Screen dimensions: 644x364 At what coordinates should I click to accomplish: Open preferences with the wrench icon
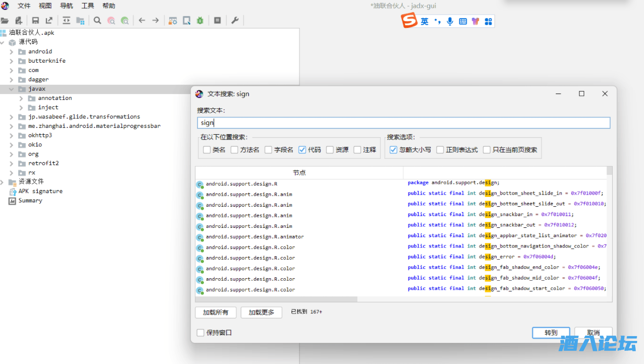pyautogui.click(x=235, y=21)
